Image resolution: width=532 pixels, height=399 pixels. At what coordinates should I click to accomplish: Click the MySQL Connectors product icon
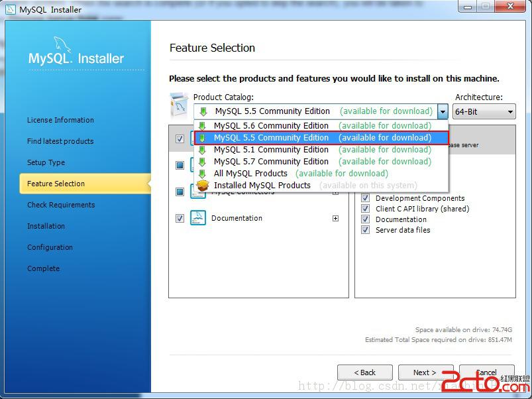(x=198, y=192)
